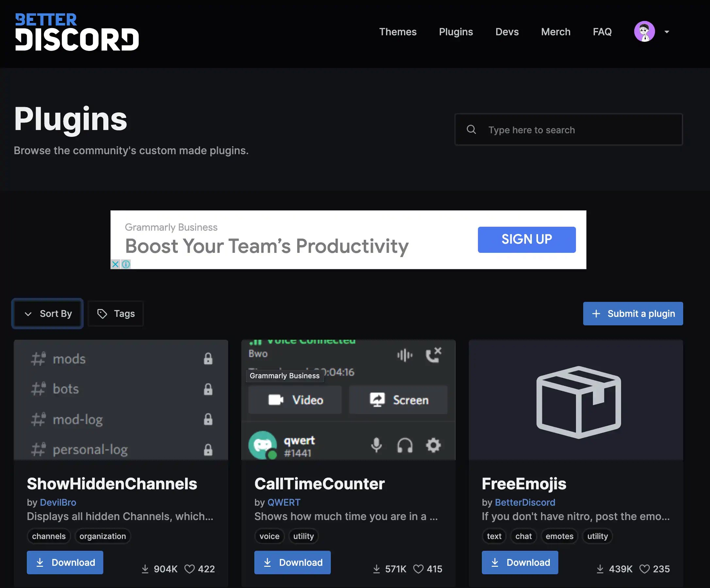Click the plus icon on Submit a plugin
The image size is (710, 588).
(596, 314)
